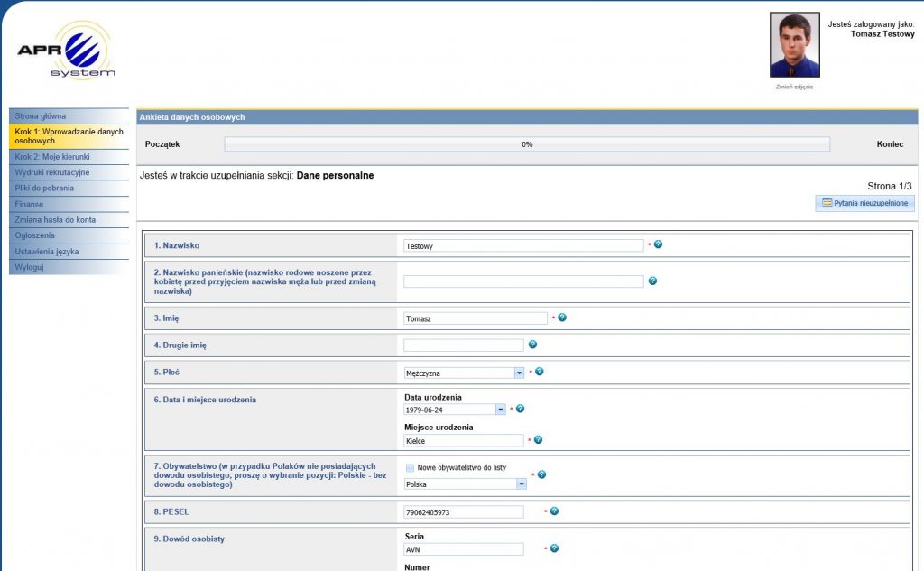The height and width of the screenshot is (571, 924).
Task: Click the Pytania nieuzupełnione button
Action: click(865, 203)
